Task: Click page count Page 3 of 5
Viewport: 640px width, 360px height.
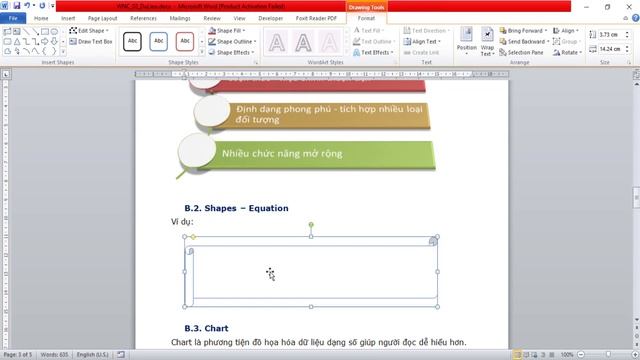Action: tap(18, 355)
